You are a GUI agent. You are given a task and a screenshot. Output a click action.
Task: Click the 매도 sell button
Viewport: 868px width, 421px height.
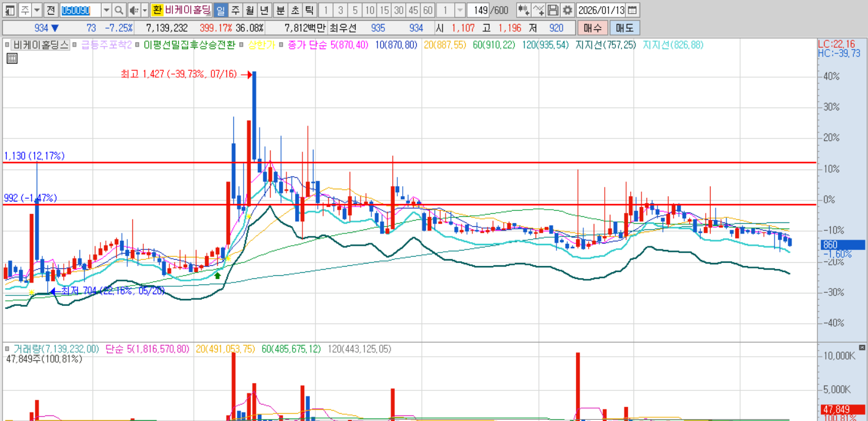coord(625,28)
